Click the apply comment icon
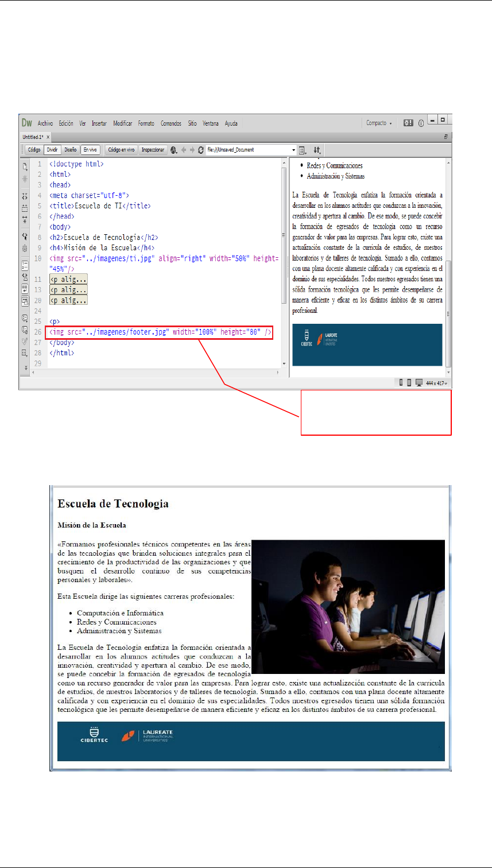This screenshot has height=868, width=492. coord(25,317)
